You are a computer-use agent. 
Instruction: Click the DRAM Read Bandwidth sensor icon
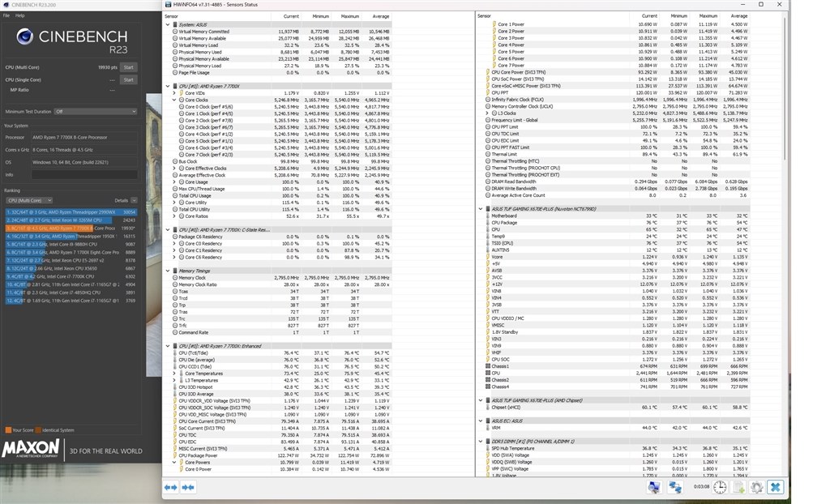pyautogui.click(x=488, y=182)
